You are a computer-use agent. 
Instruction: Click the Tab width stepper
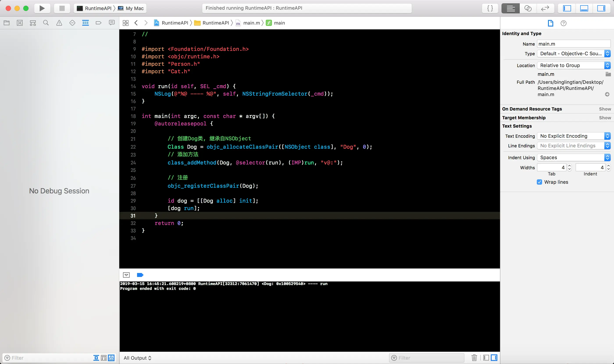click(569, 168)
